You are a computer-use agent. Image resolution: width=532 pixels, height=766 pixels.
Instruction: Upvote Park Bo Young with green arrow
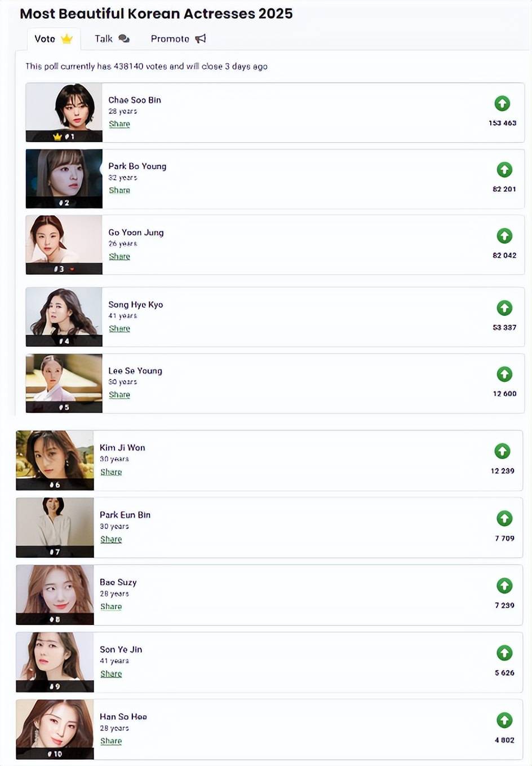pos(504,170)
